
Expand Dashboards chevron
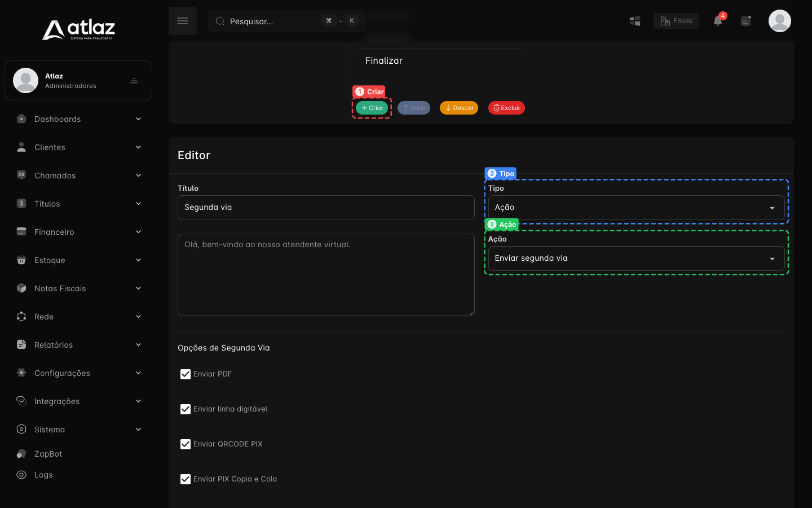(x=138, y=119)
